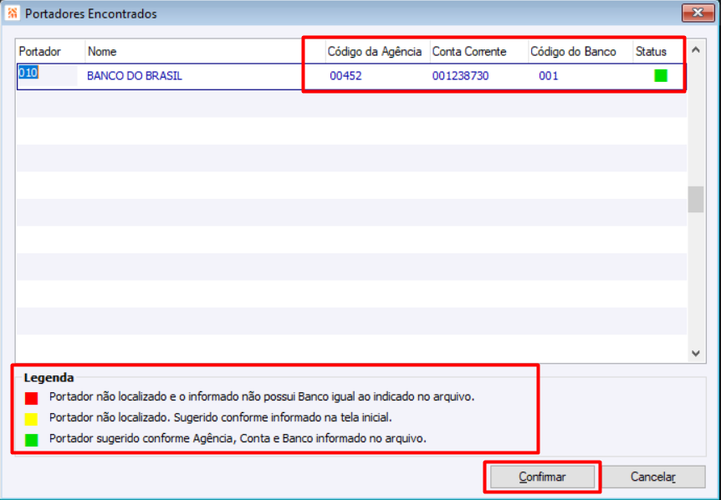Click the vertical scrollbar thumb
Viewport: 721px width, 500px height.
(x=696, y=199)
